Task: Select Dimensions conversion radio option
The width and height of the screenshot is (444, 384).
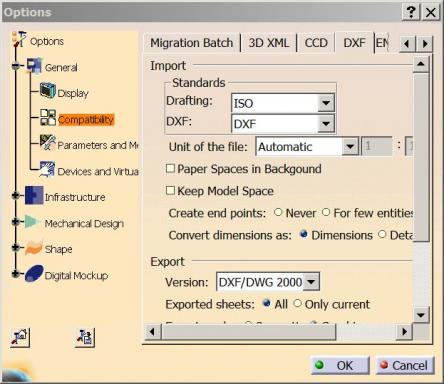Action: [x=303, y=234]
